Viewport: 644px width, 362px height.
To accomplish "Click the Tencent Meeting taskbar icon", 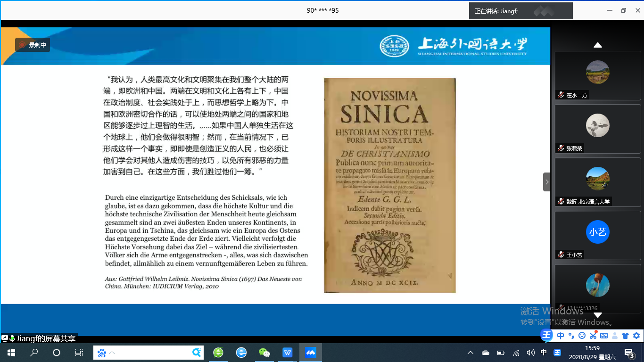I will [x=311, y=353].
